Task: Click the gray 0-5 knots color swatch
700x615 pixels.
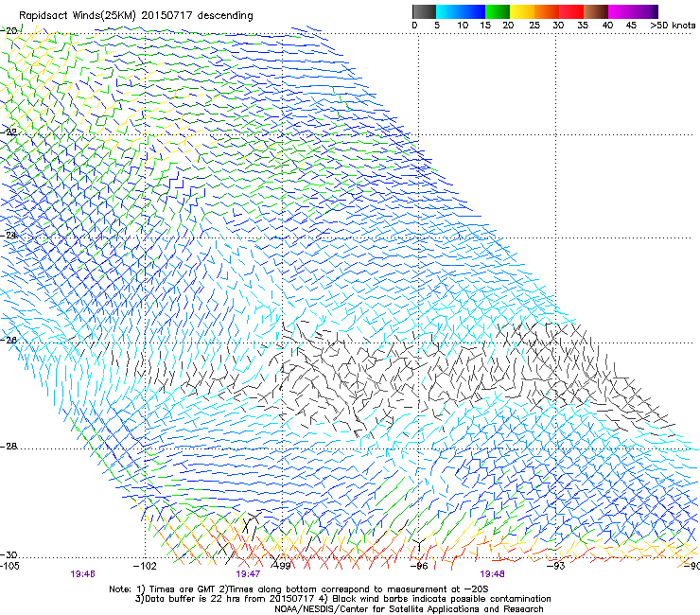Action: click(425, 11)
